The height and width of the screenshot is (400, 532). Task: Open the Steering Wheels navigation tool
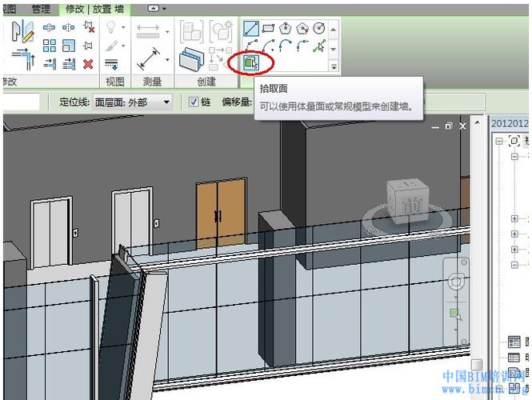pyautogui.click(x=455, y=282)
